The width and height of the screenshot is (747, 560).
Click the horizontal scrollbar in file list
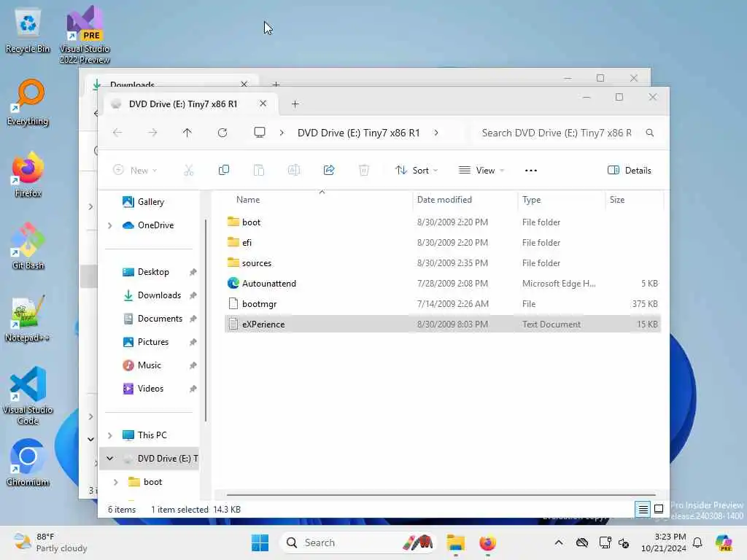pyautogui.click(x=441, y=495)
